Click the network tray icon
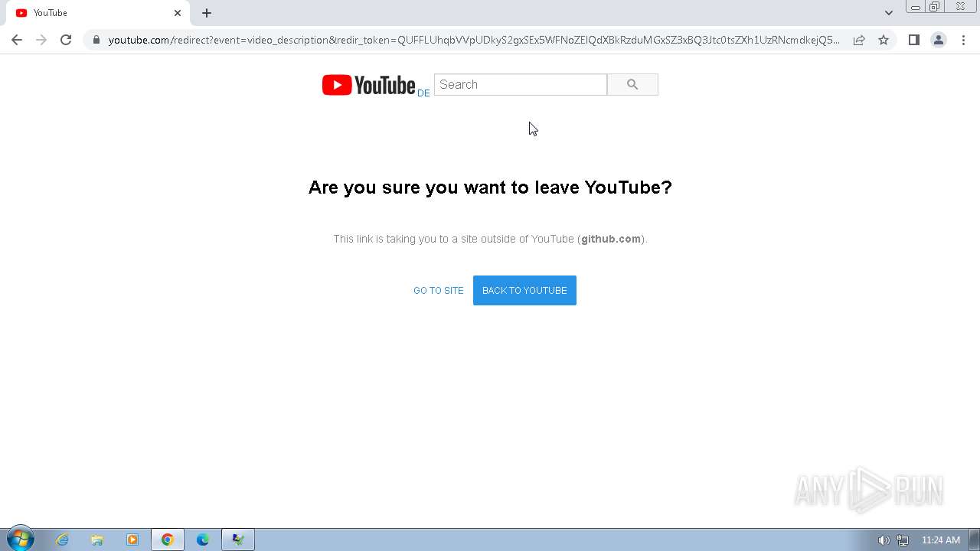The image size is (980, 551). (903, 540)
